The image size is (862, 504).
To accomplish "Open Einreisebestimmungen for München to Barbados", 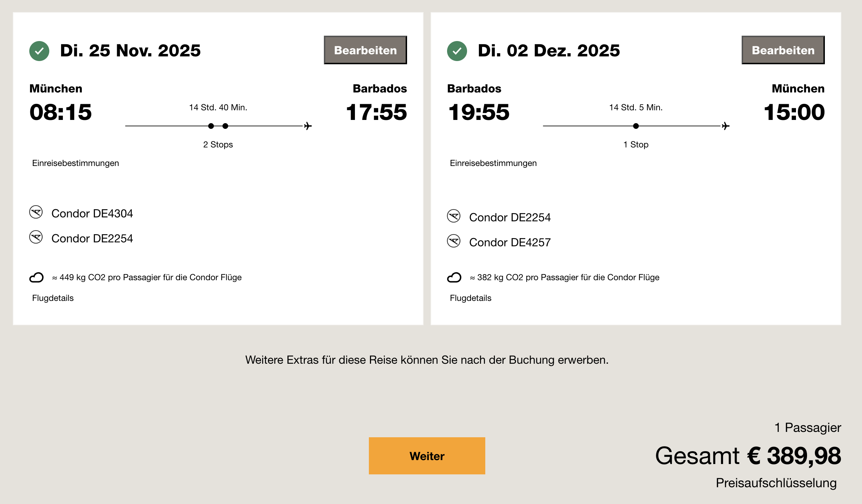I will click(x=75, y=163).
